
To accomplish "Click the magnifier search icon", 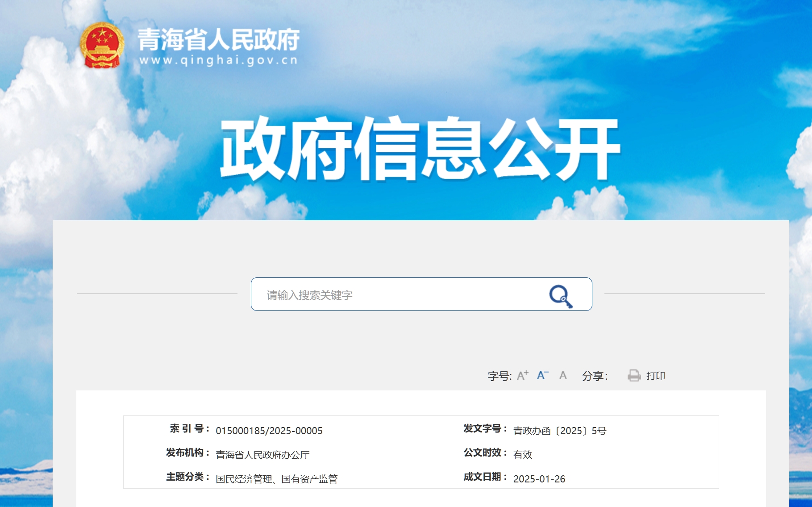I will click(x=561, y=296).
